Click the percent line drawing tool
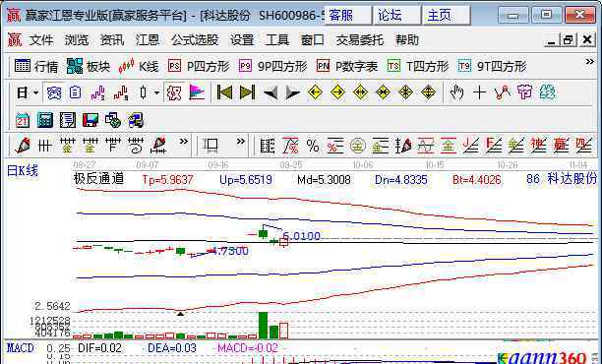Screen dimensions: 602x364 (x=313, y=147)
